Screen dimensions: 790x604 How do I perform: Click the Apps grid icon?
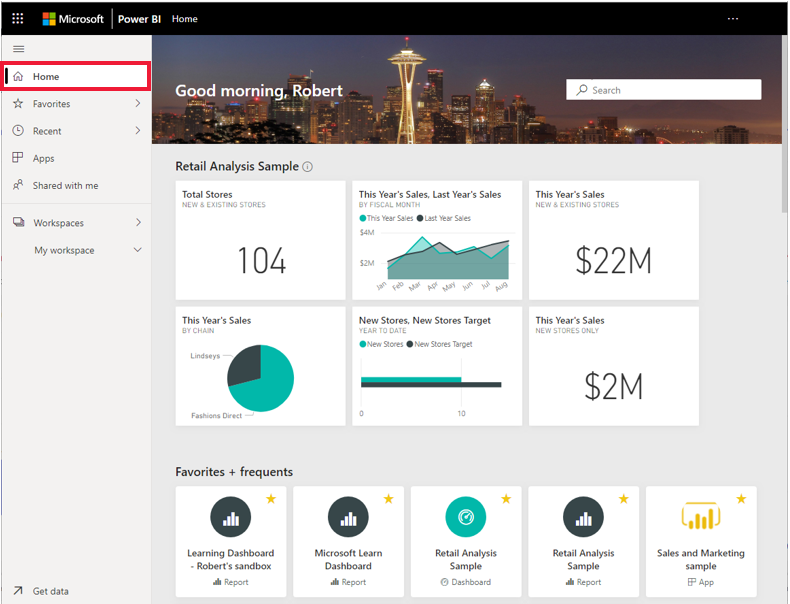(18, 158)
